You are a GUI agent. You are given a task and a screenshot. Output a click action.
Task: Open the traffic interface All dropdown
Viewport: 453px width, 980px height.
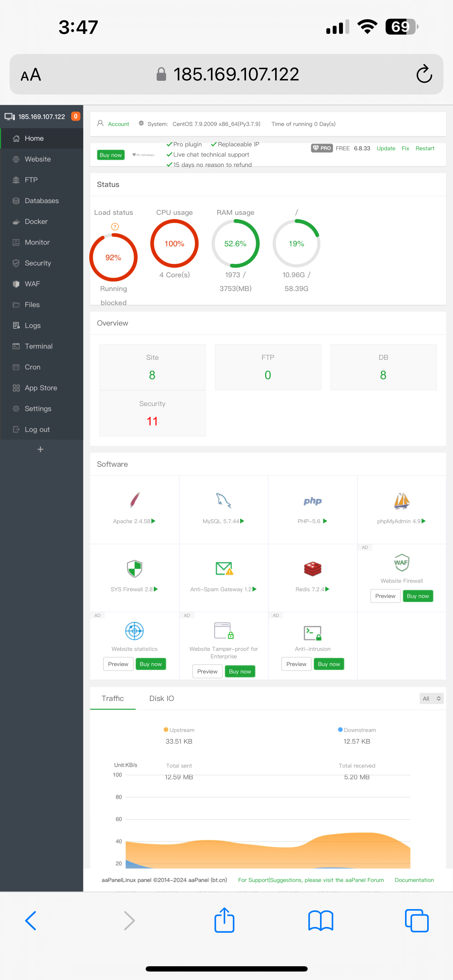tap(432, 698)
